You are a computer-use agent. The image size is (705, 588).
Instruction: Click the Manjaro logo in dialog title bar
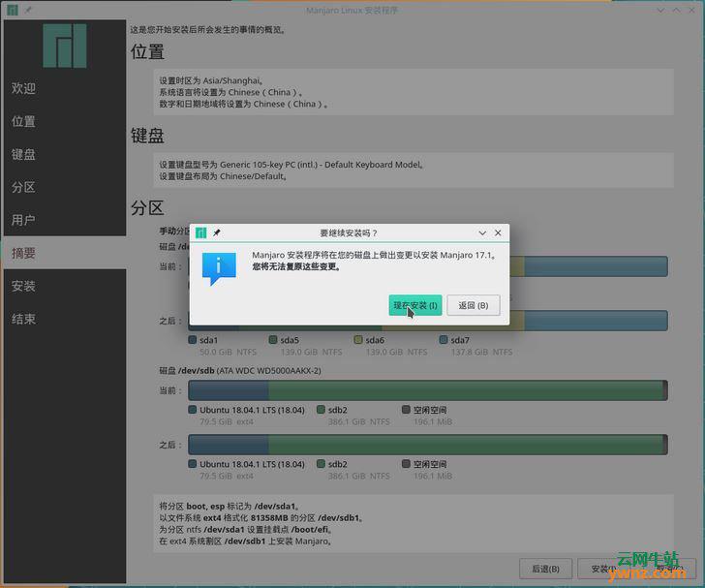coord(201,232)
